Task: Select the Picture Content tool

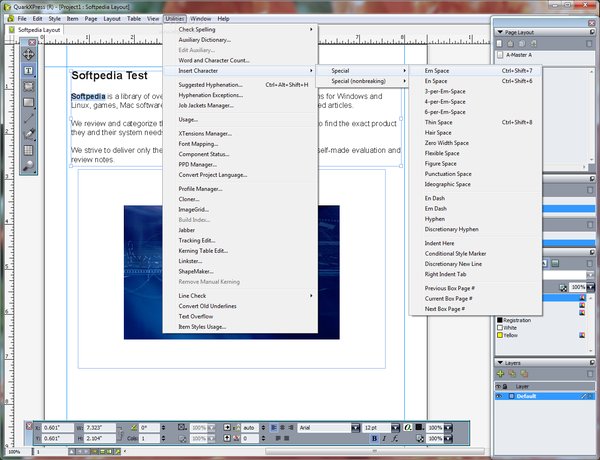Action: click(x=29, y=85)
